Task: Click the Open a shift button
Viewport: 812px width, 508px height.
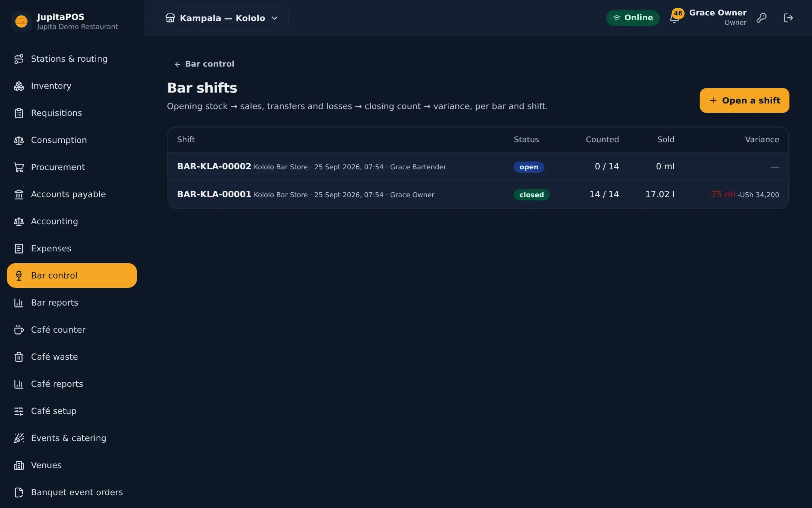Action: pos(744,100)
